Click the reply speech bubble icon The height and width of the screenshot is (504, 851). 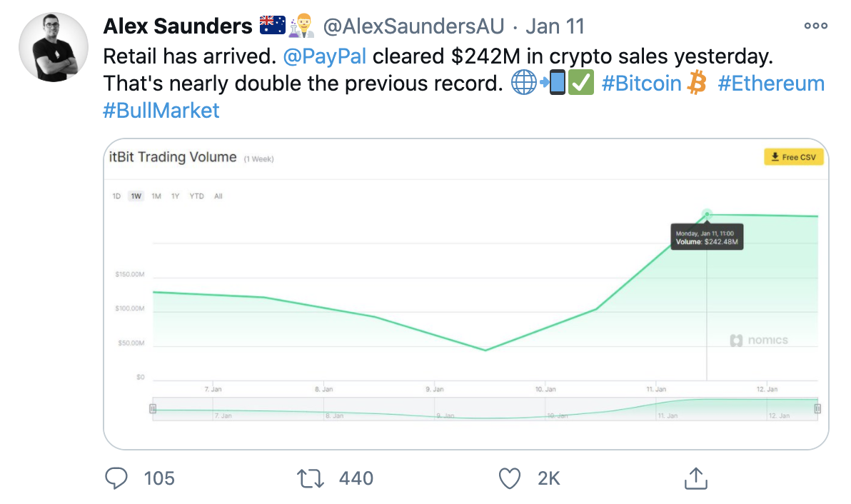point(116,478)
